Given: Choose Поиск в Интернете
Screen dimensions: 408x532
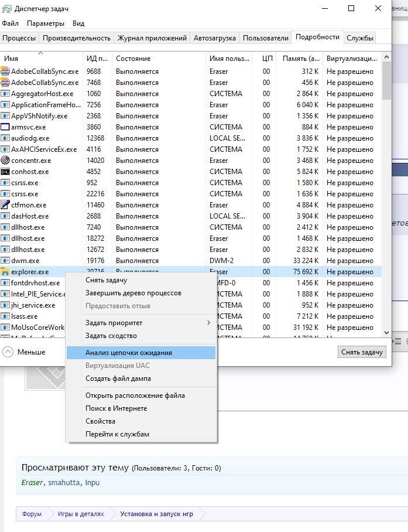Looking at the screenshot, I should tap(141, 408).
